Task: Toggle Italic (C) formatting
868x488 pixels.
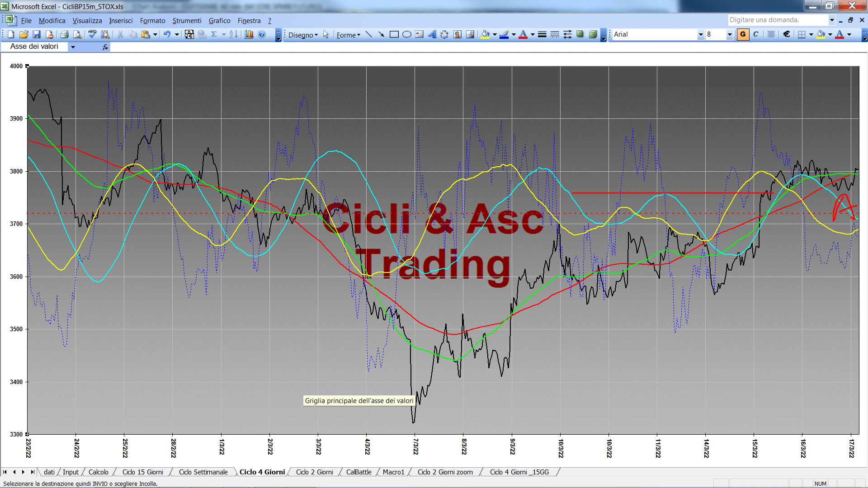Action: [756, 34]
